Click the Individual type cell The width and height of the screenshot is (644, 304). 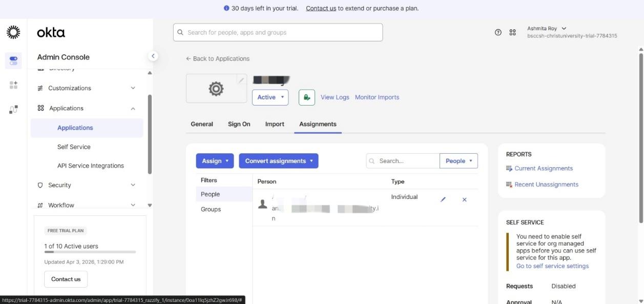click(405, 197)
